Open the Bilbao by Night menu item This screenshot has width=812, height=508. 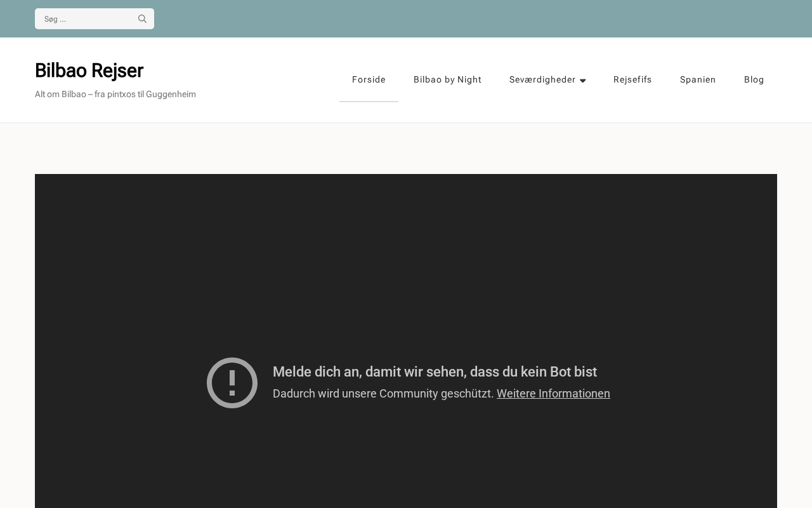447,80
